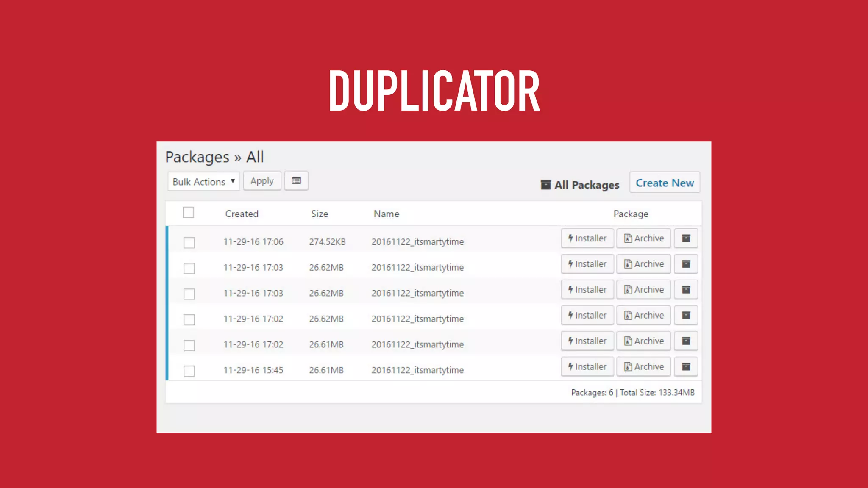The image size is (868, 488).
Task: Check the box for 17:02 26.61MB package
Action: 189,345
